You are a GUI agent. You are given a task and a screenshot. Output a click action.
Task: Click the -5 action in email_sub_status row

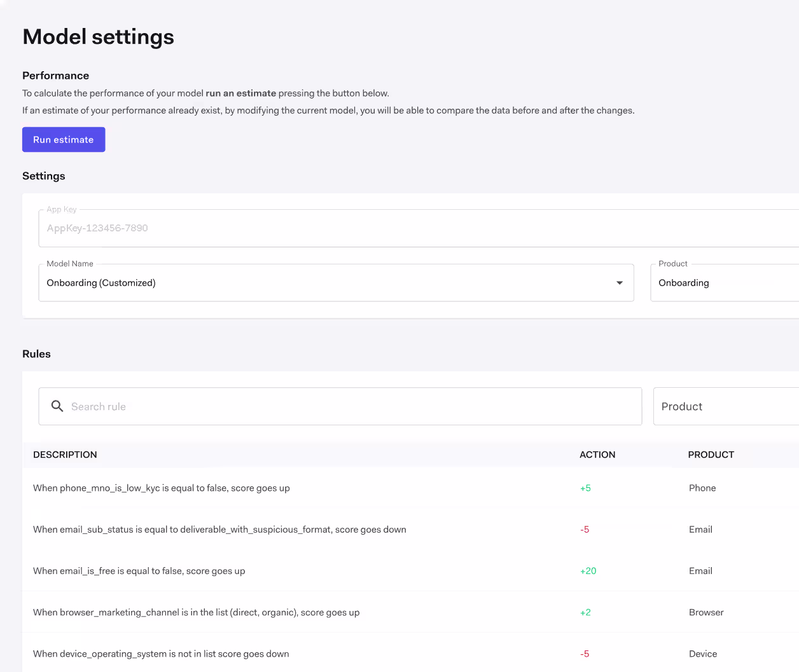[x=585, y=530]
